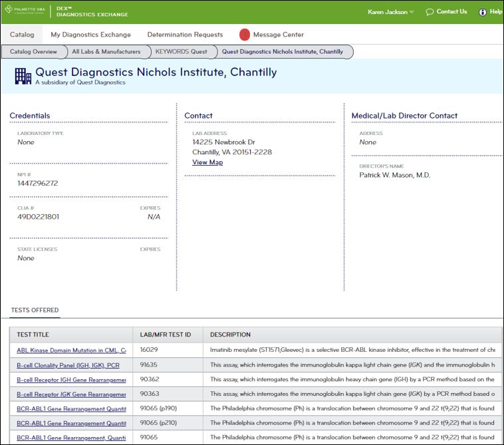Click the Contact Us speech bubble icon

[430, 12]
